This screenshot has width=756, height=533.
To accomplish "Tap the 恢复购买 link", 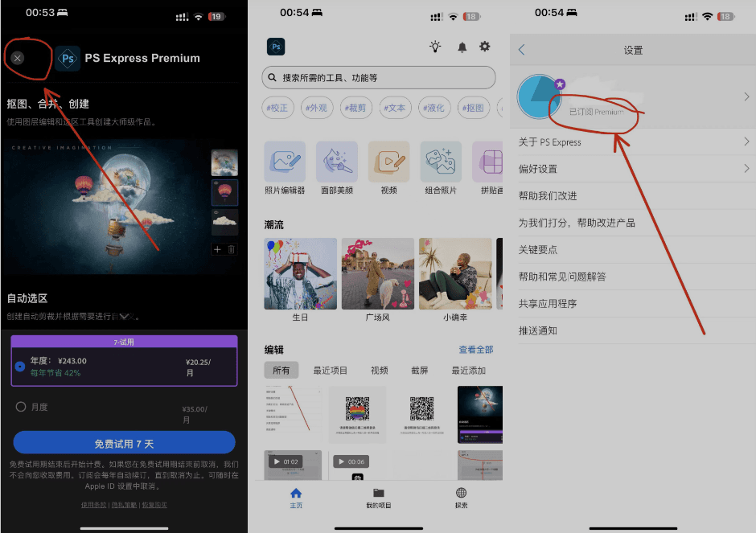I will (x=154, y=505).
